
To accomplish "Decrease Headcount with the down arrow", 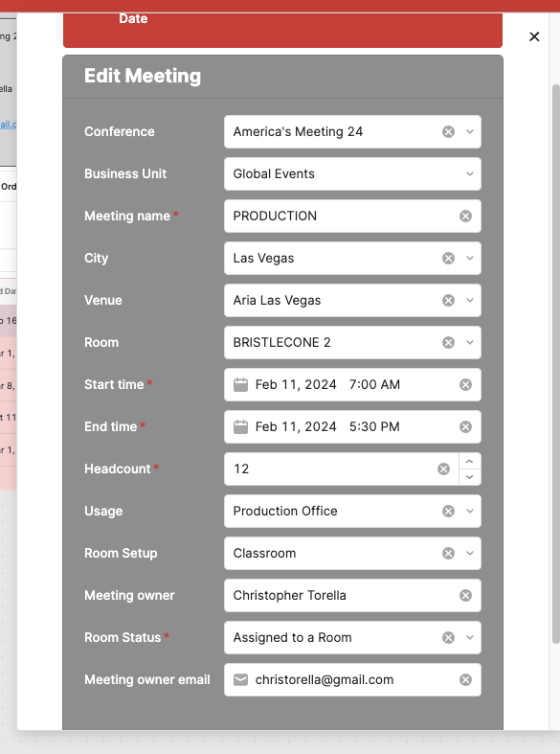I will (x=470, y=477).
